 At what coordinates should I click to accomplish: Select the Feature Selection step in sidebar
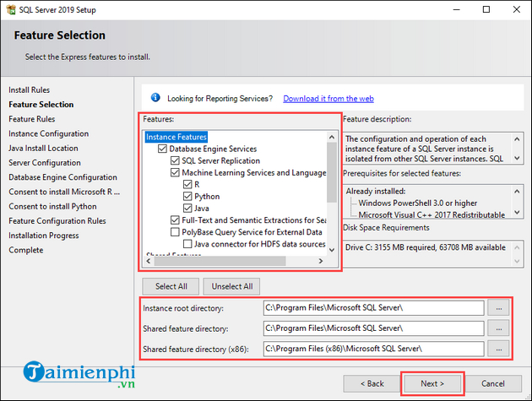[x=41, y=105]
